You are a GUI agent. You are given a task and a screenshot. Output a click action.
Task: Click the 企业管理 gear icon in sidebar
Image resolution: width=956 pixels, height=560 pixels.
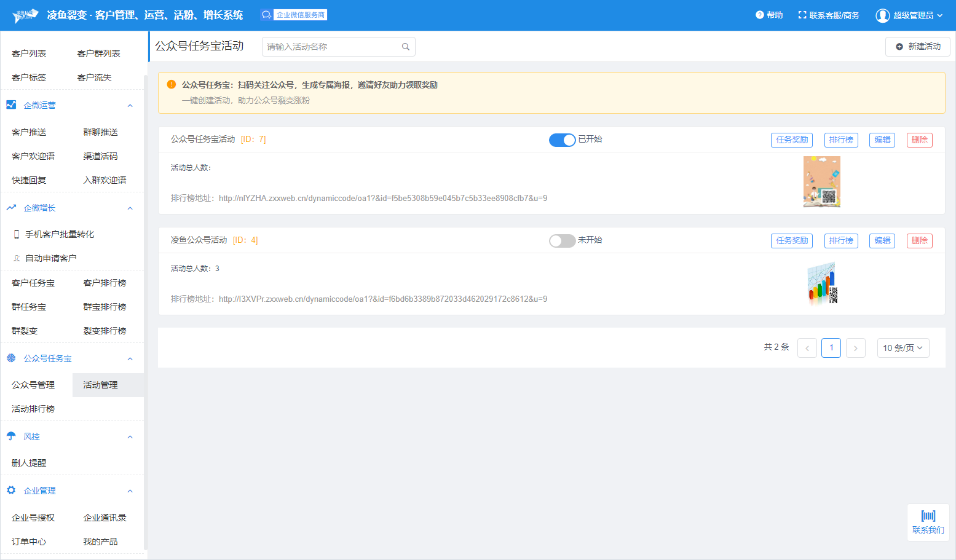11,491
